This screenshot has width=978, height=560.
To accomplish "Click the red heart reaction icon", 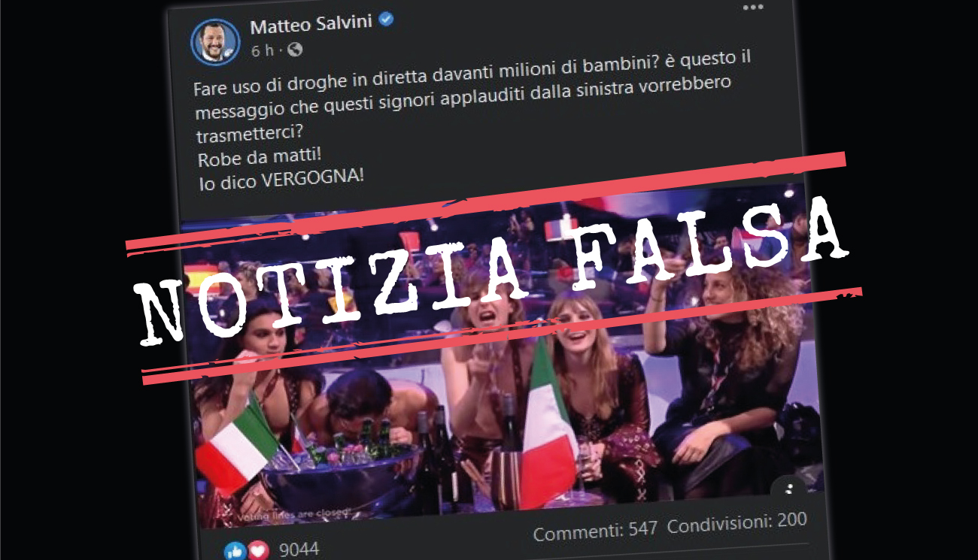I will [x=258, y=551].
